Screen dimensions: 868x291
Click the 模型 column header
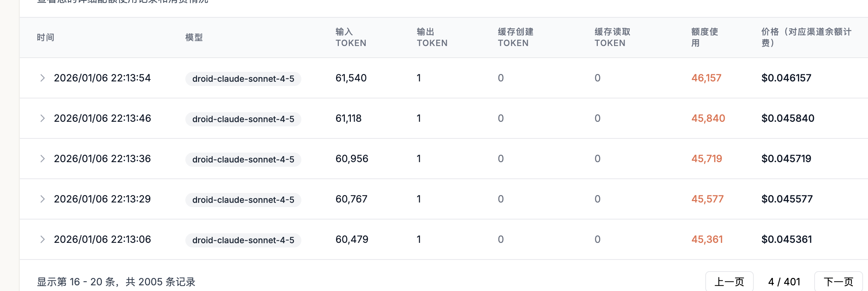(x=194, y=38)
